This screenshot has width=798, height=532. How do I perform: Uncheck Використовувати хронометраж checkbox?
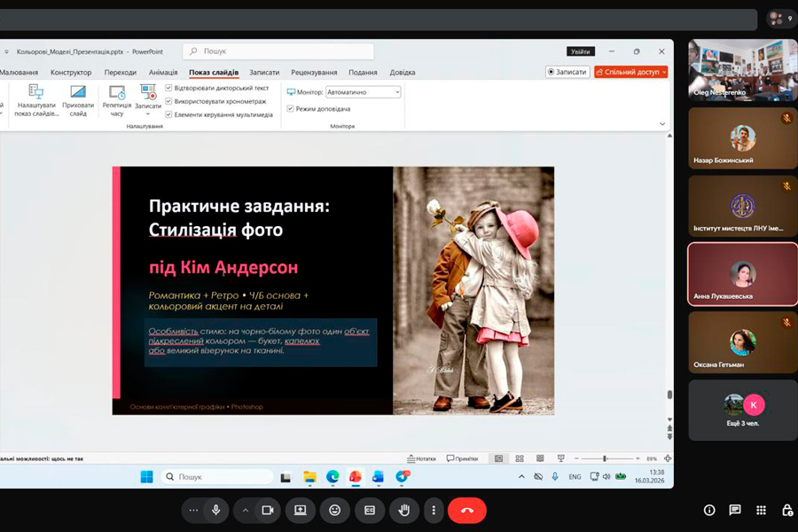(x=168, y=101)
